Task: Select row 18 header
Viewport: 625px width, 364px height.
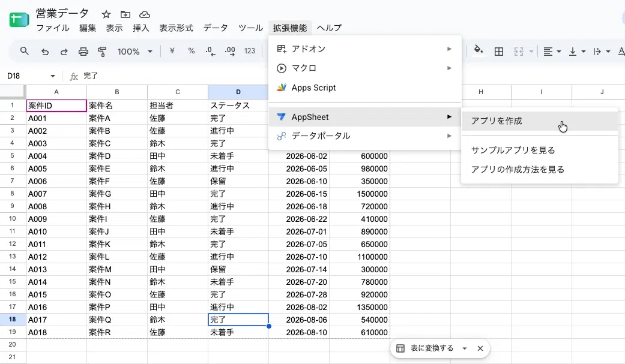Action: (13, 320)
